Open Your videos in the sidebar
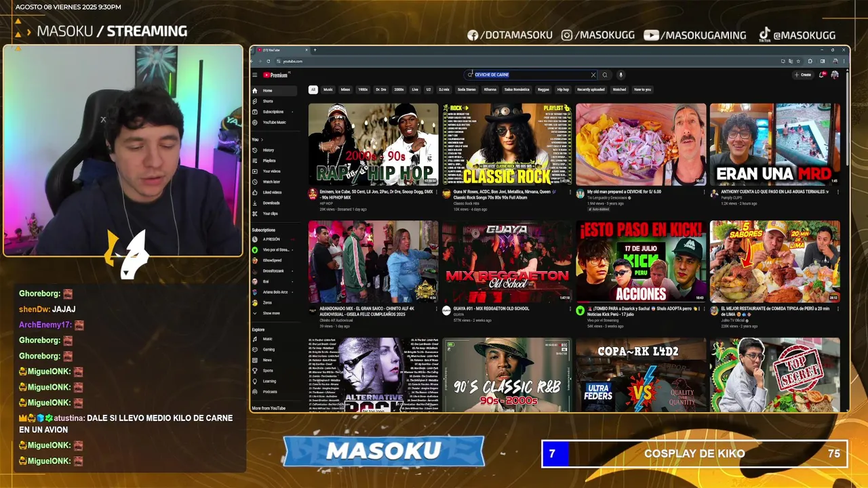The width and height of the screenshot is (868, 488). tap(274, 171)
